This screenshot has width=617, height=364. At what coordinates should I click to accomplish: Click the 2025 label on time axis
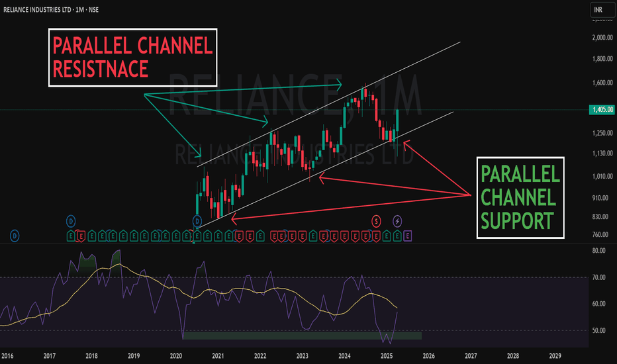click(387, 356)
